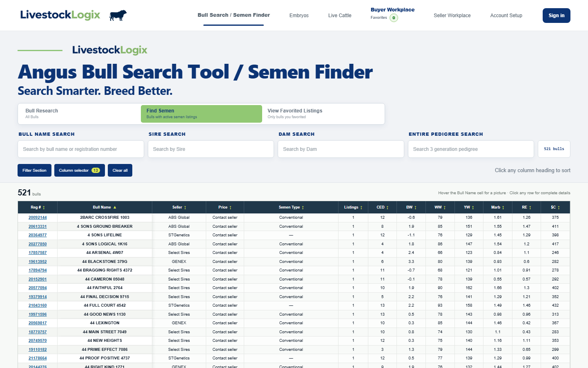Click the Clear all button
This screenshot has width=588, height=368.
(x=120, y=171)
